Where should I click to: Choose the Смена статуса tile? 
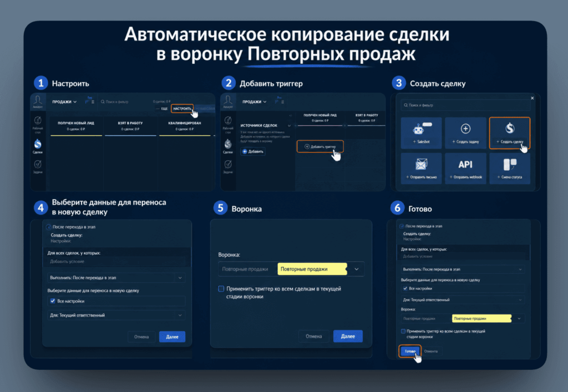click(x=510, y=169)
